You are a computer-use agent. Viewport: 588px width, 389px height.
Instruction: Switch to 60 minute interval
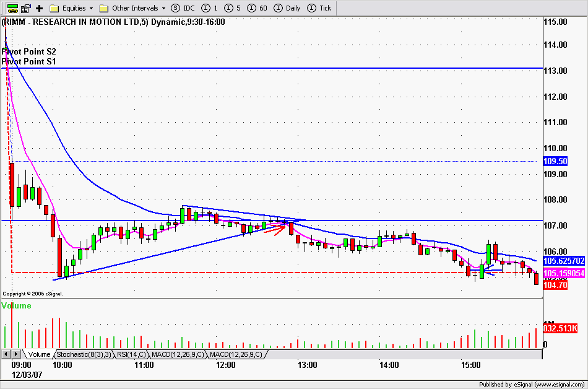[257, 8]
